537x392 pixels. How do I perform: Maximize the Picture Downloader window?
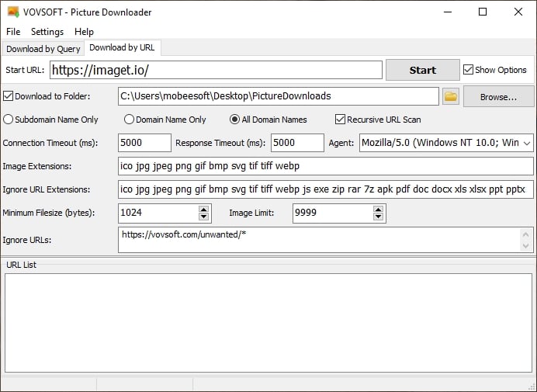483,12
